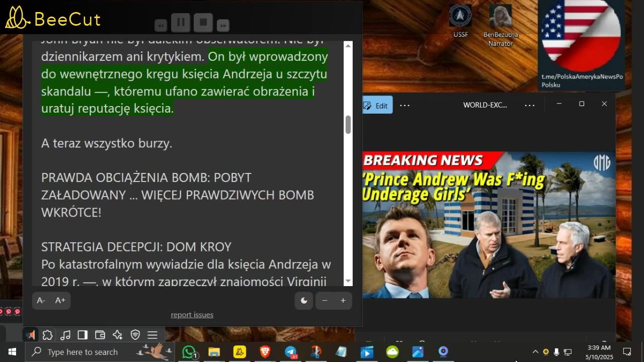Expand the system tray hidden icons
This screenshot has height=362, width=644.
(x=535, y=352)
